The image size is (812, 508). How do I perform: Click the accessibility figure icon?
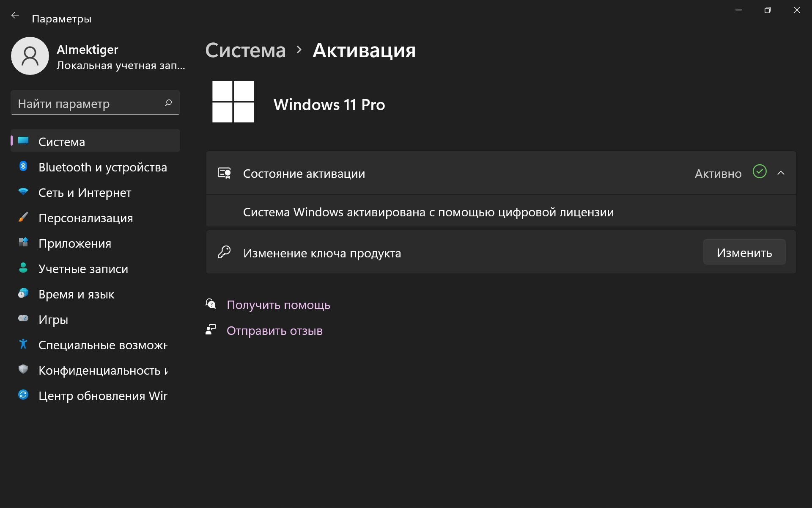tap(23, 344)
